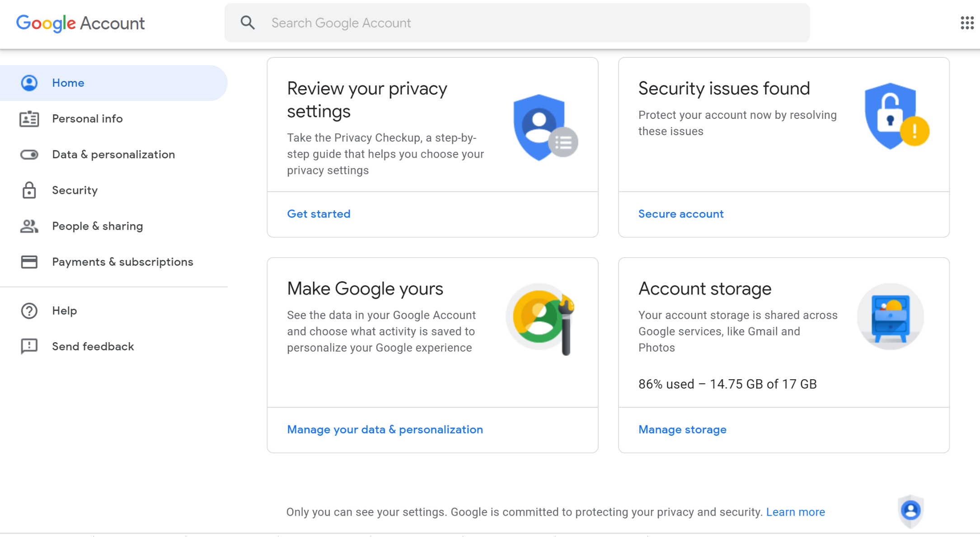Click the Secure account link
The width and height of the screenshot is (980, 537).
(681, 214)
